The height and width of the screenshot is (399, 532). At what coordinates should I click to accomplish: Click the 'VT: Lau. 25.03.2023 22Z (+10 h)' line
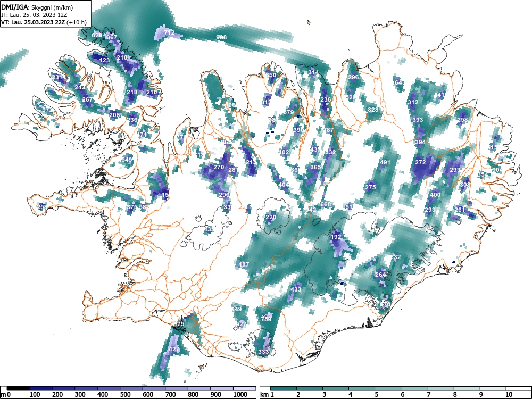(x=44, y=22)
